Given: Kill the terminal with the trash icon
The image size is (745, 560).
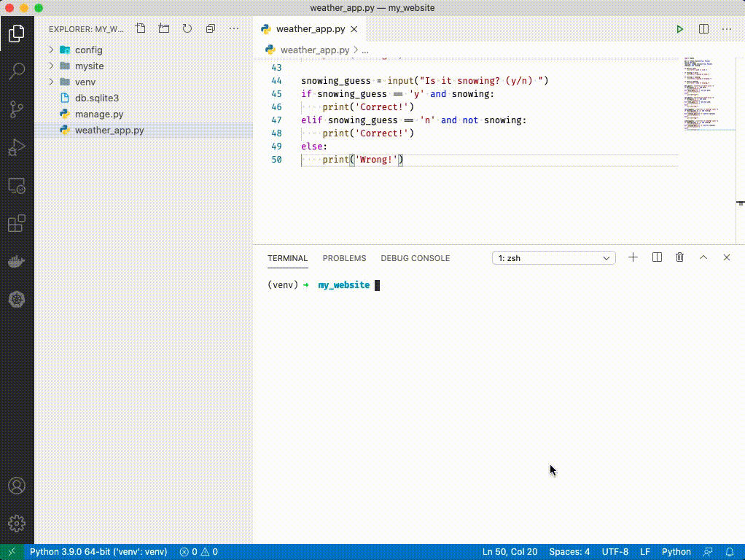Looking at the screenshot, I should pos(679,257).
